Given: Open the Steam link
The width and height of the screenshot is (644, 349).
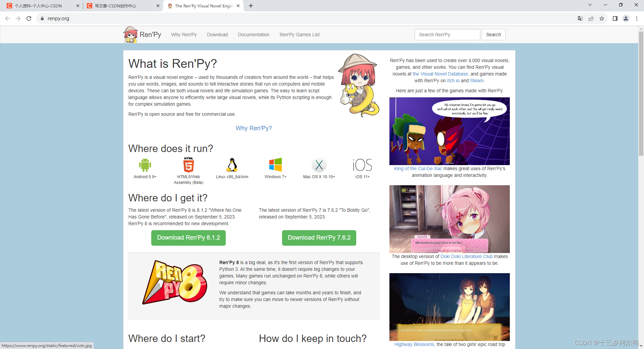Looking at the screenshot, I should [x=477, y=81].
